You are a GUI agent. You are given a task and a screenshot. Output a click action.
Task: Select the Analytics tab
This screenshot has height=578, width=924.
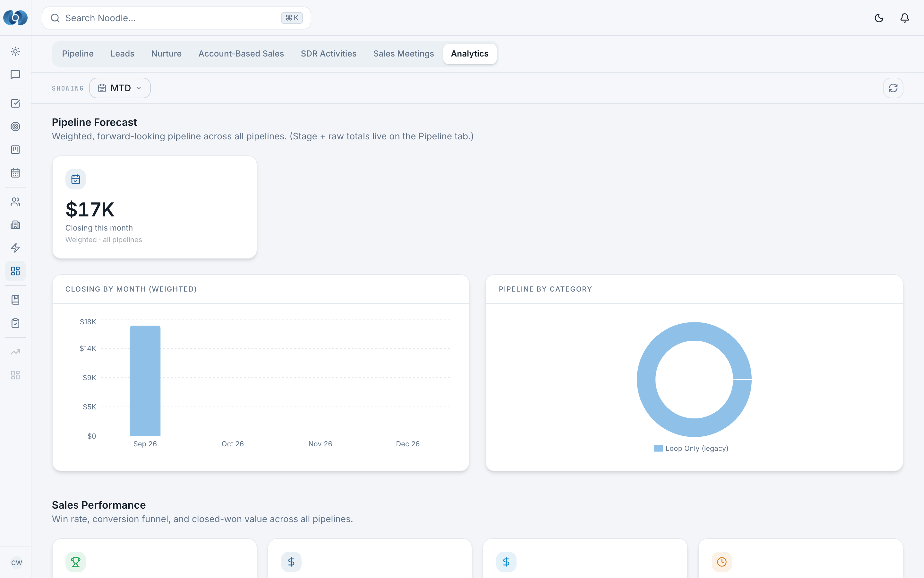(x=470, y=54)
